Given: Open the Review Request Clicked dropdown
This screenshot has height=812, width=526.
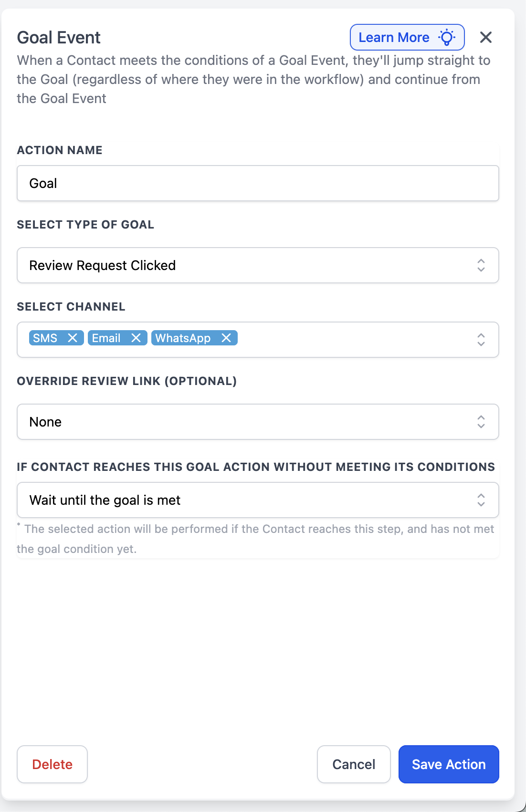Looking at the screenshot, I should (239, 265).
